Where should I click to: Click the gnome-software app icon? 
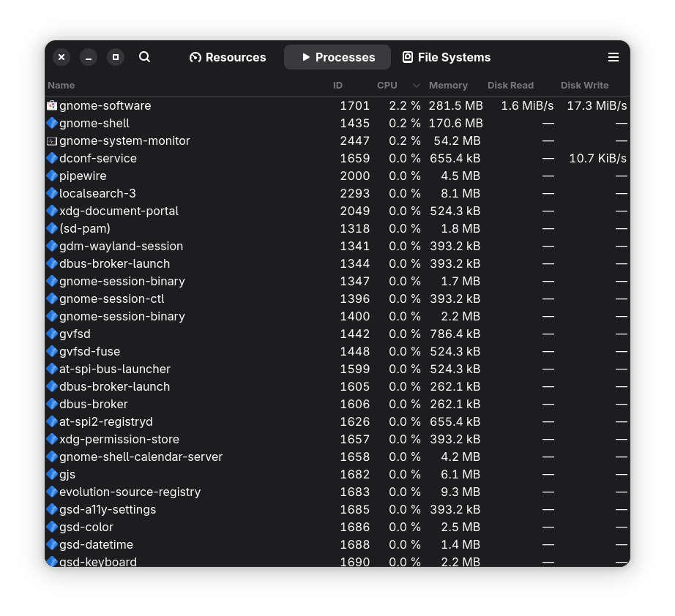click(x=52, y=105)
